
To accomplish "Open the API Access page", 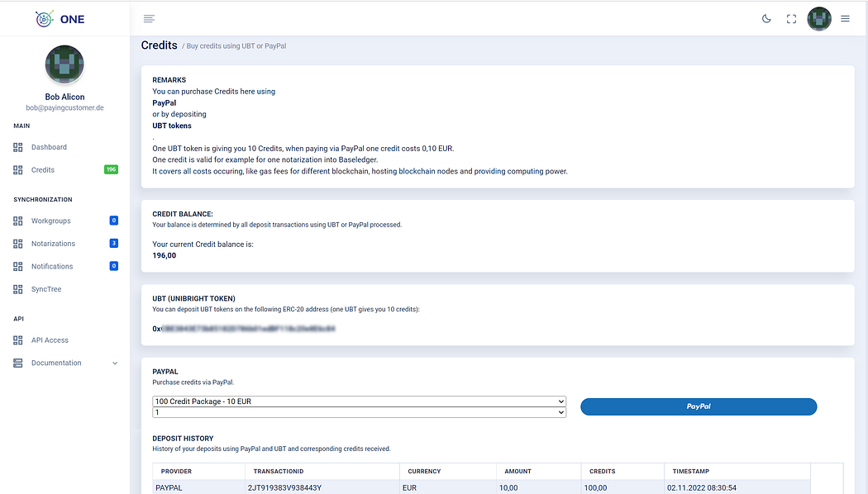I will coord(50,340).
